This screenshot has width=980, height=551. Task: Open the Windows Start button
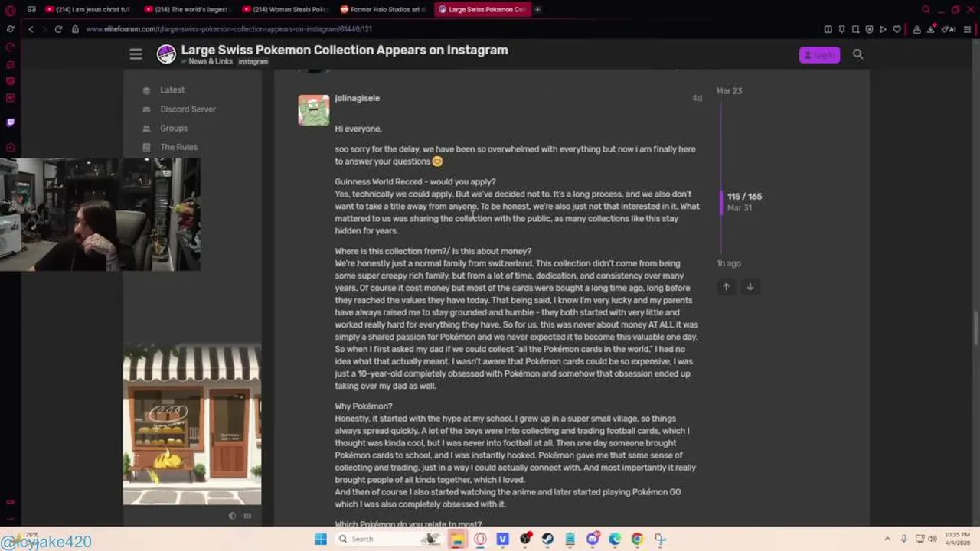pos(321,539)
